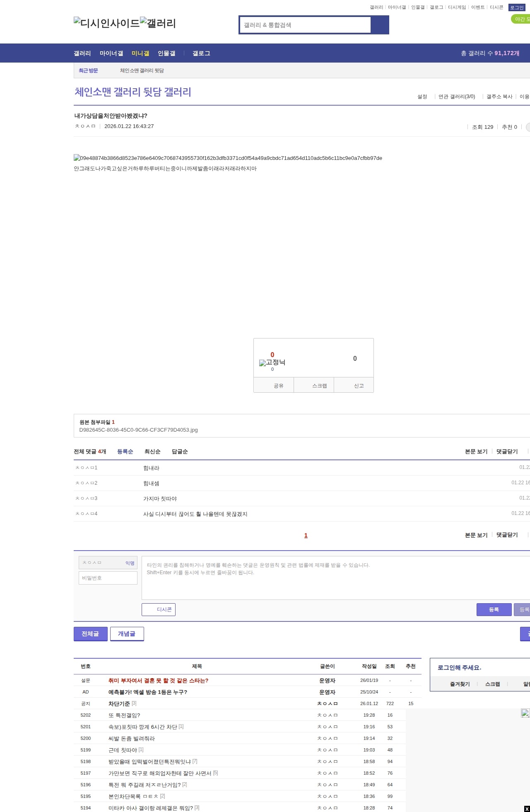Open the attached post image placeholder
Screen dimensions: 530x812
coord(228,158)
